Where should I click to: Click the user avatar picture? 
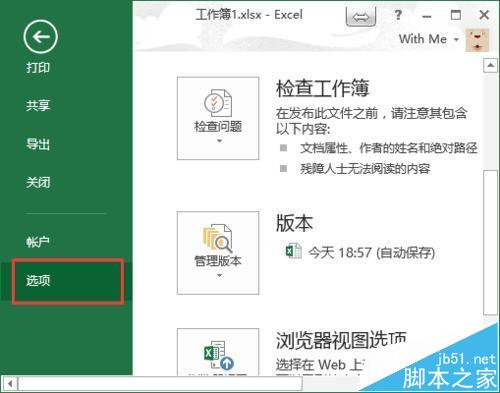coord(477,40)
